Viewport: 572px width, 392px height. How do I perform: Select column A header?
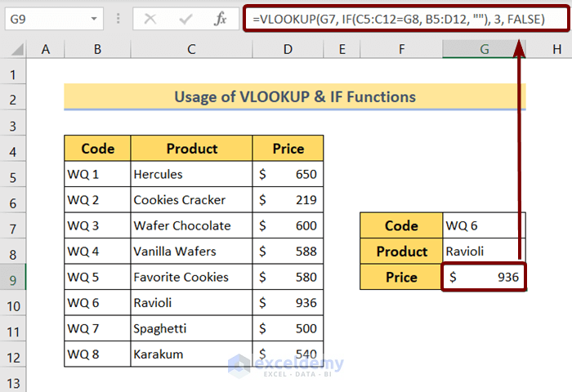[46, 49]
